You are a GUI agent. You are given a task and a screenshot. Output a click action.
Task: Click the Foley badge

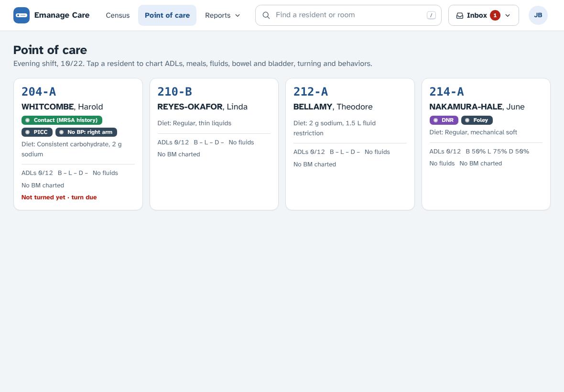point(477,120)
